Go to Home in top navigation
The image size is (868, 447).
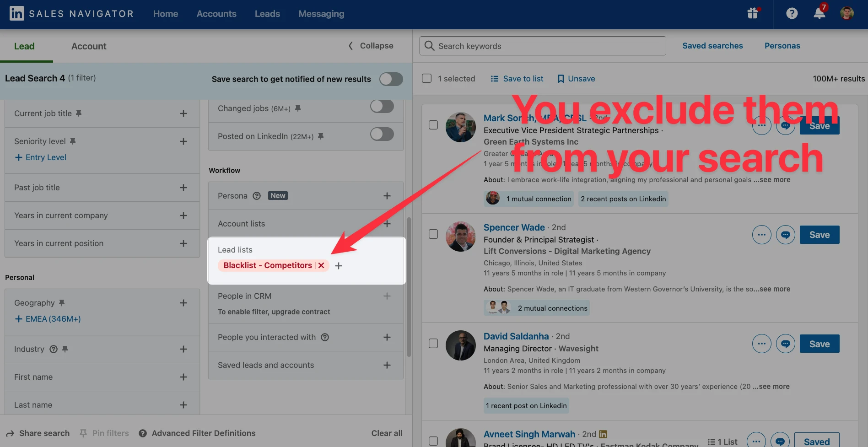tap(166, 14)
